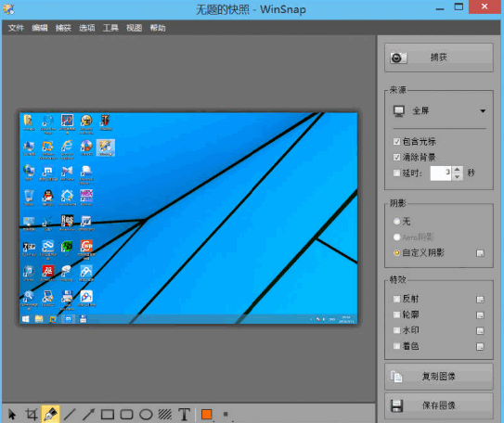Open the 捕获 menu
This screenshot has height=423, width=504.
coord(63,28)
